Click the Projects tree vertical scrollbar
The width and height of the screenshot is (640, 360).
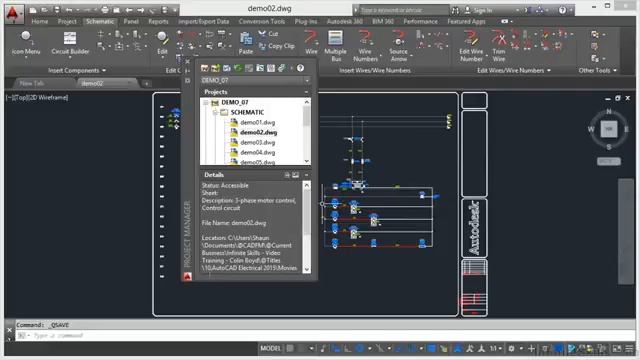[307, 131]
